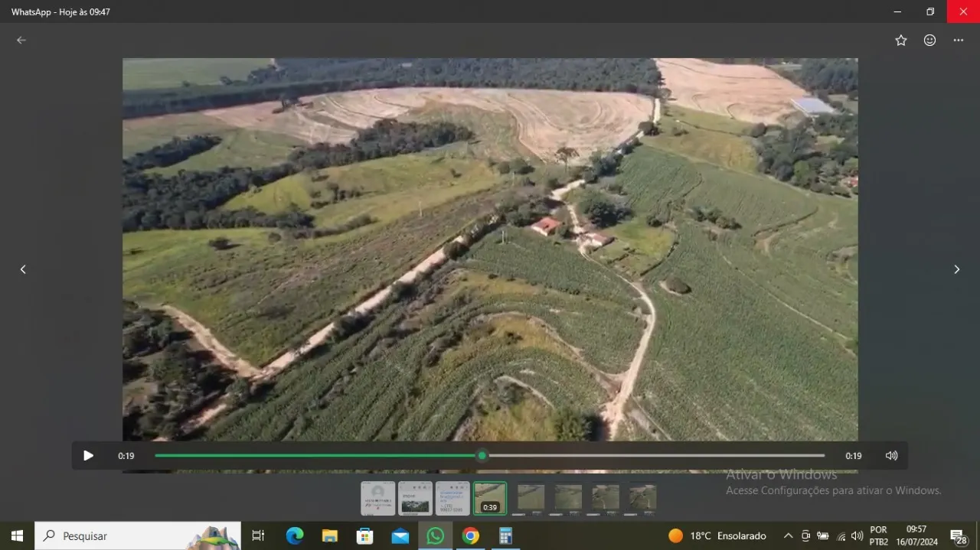
Task: Open the first thumbnail showing a contact avatar
Action: point(378,498)
